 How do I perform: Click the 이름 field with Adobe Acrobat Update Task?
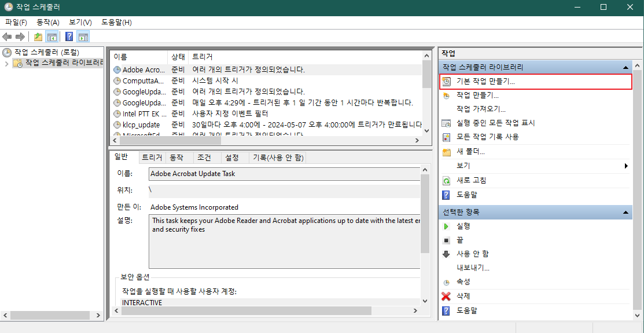(x=284, y=174)
